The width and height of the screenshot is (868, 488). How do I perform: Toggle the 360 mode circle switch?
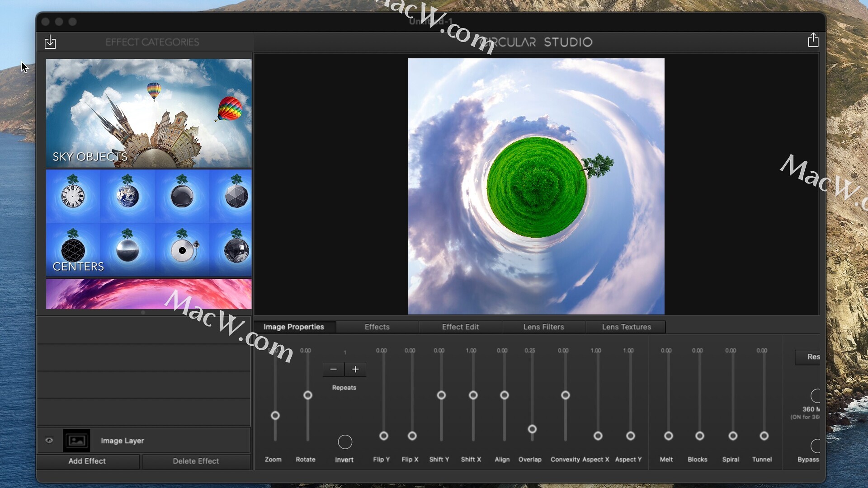point(815,396)
